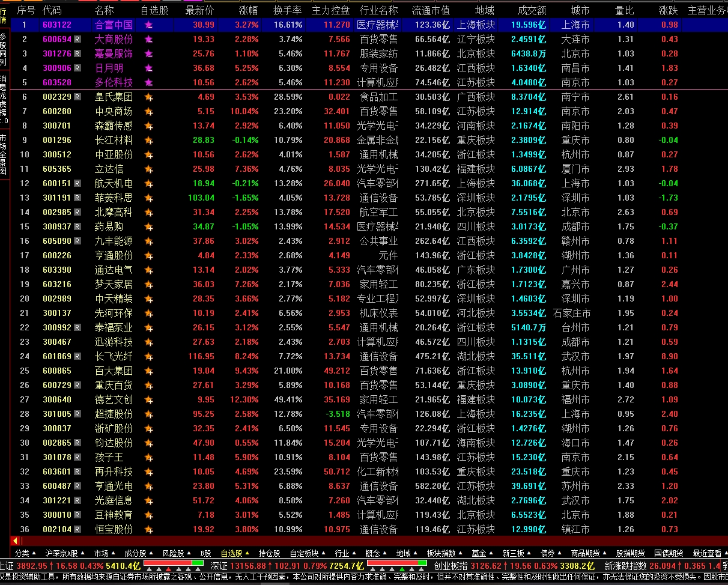Open the 分类 dropdown tab
The width and height of the screenshot is (728, 585).
[x=25, y=553]
